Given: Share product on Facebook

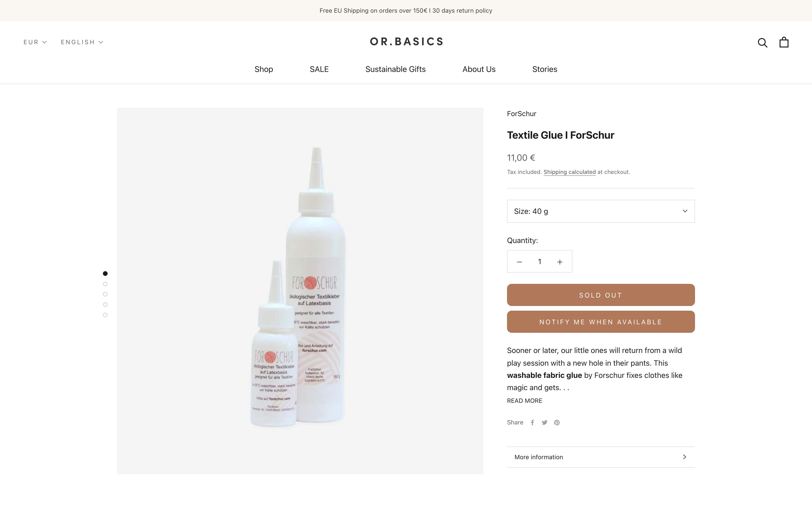Looking at the screenshot, I should (x=532, y=422).
